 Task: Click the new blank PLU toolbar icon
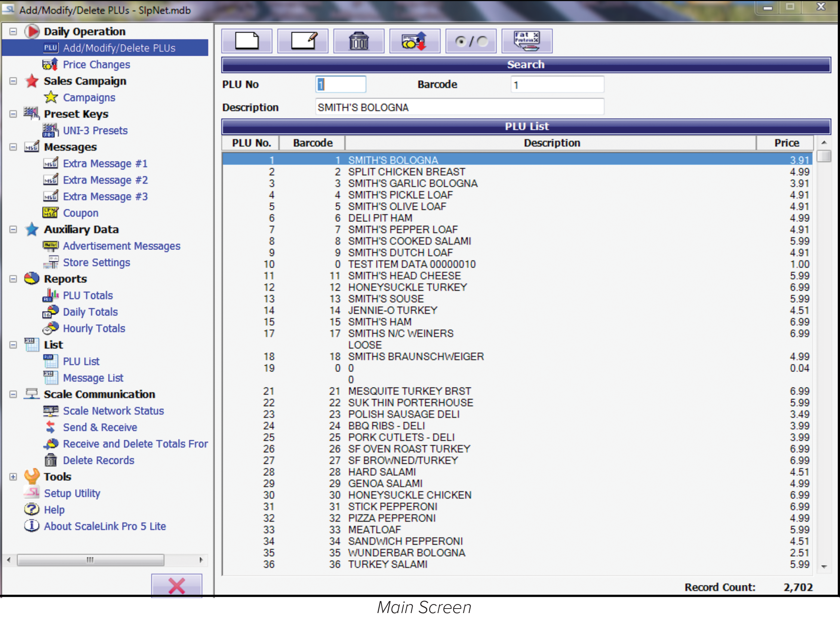246,41
